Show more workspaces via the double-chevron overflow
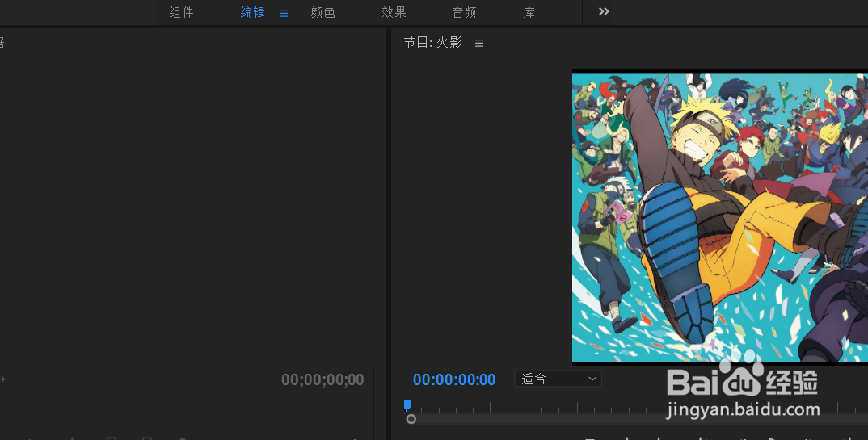 (604, 11)
